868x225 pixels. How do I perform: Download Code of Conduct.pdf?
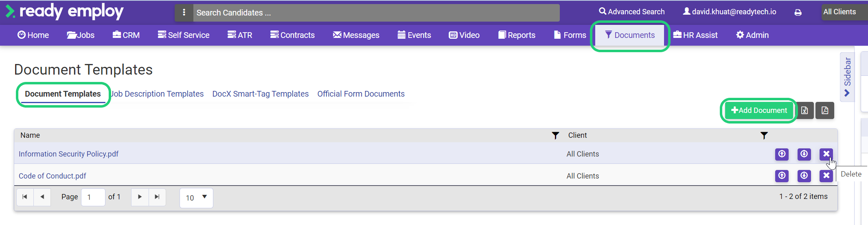(804, 176)
